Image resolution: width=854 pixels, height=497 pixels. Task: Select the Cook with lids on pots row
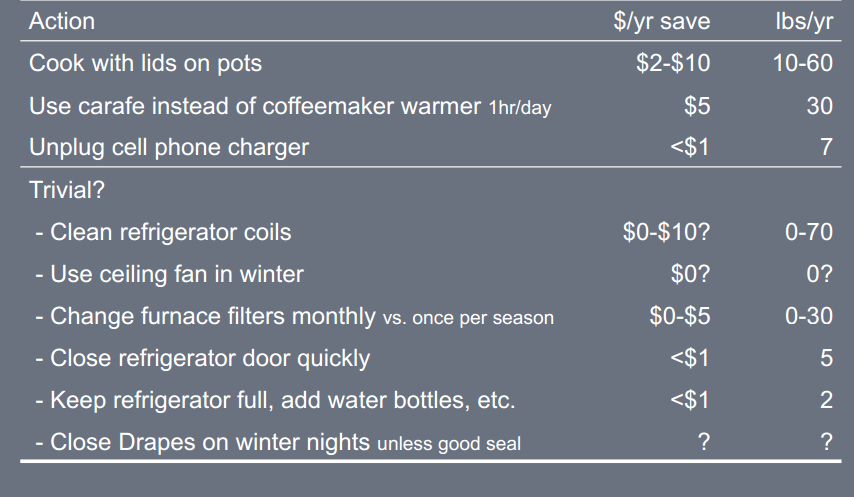click(431, 63)
